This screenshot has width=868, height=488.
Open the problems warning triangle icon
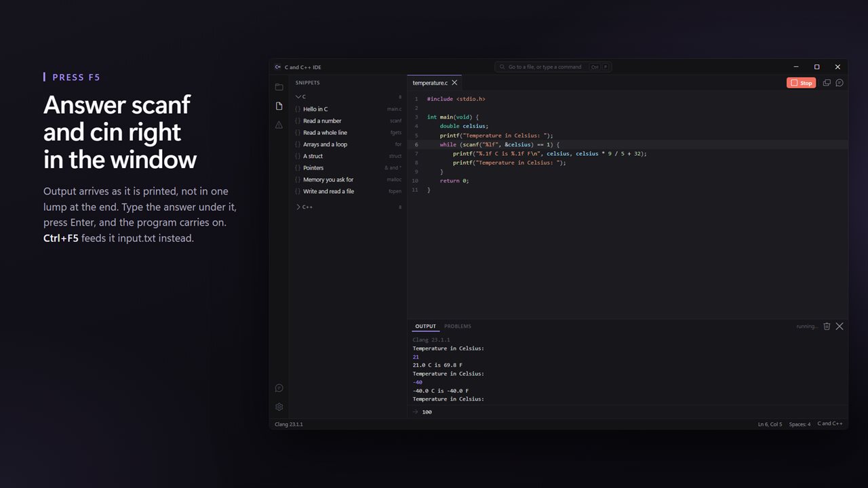pos(279,125)
